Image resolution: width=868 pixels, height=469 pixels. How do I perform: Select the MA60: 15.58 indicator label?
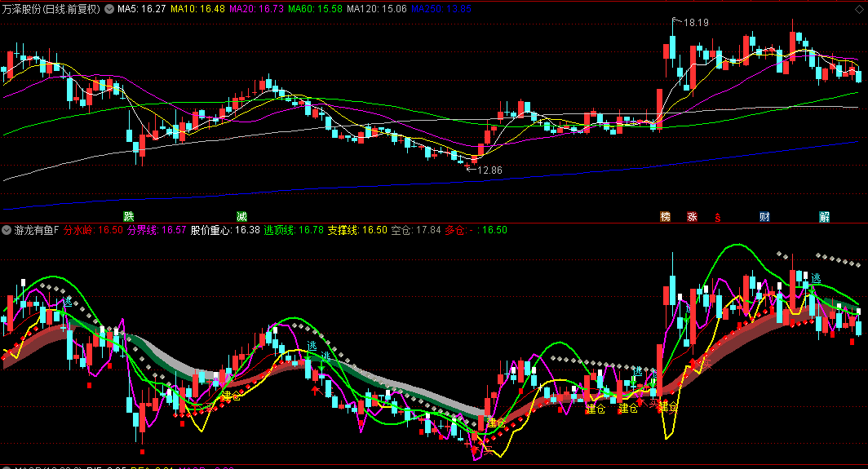pyautogui.click(x=315, y=9)
